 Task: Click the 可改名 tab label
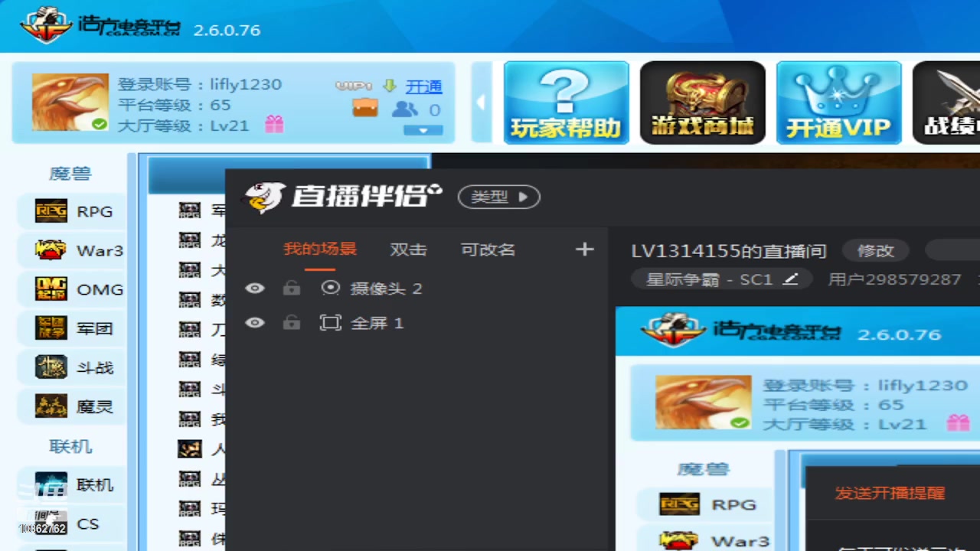488,249
